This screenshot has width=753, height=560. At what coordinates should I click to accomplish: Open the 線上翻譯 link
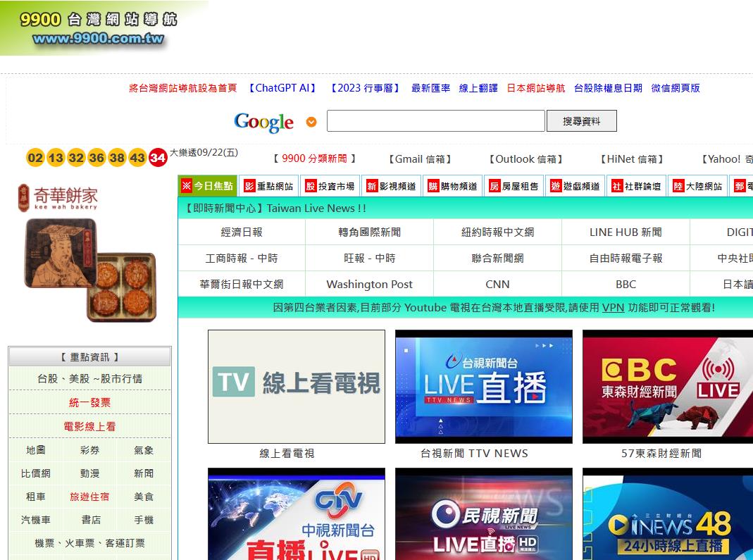478,88
